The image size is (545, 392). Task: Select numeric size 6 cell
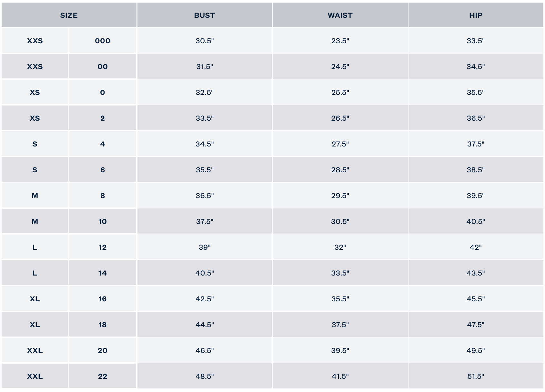pos(103,170)
